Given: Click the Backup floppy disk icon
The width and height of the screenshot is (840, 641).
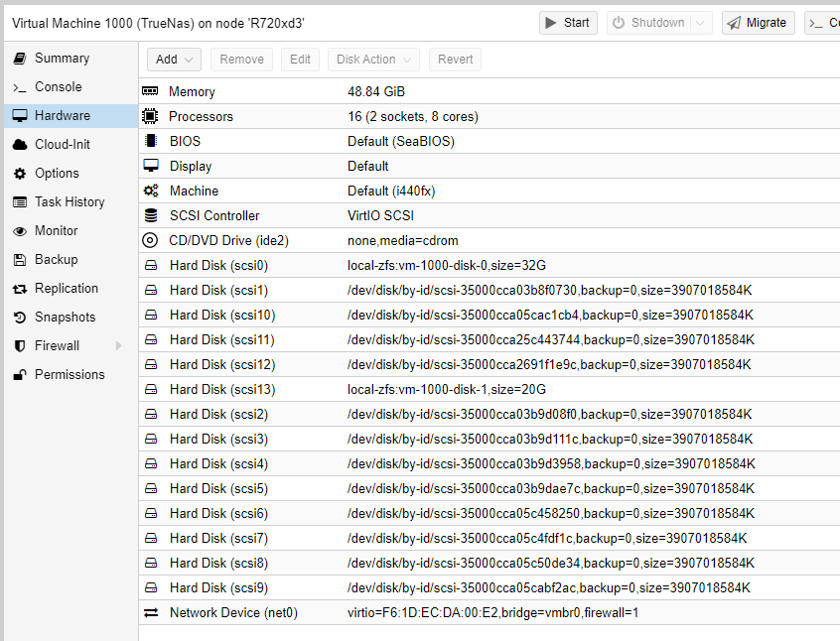Looking at the screenshot, I should [x=20, y=260].
